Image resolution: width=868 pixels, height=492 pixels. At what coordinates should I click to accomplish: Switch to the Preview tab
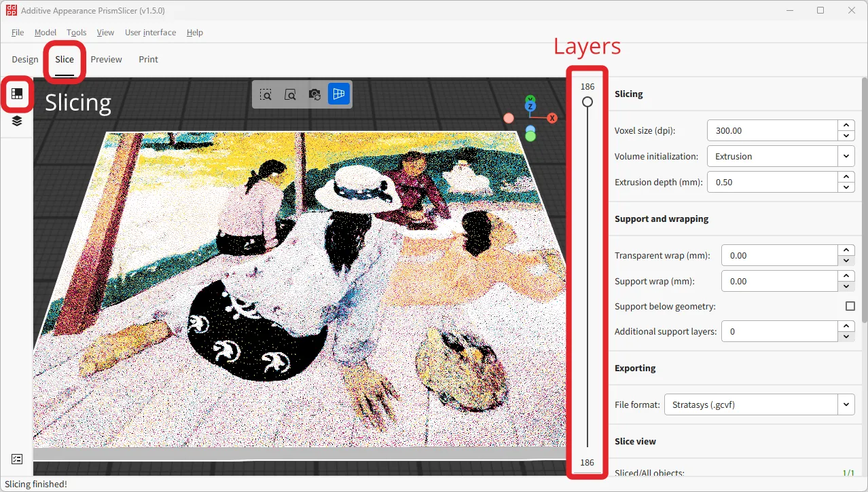point(106,59)
